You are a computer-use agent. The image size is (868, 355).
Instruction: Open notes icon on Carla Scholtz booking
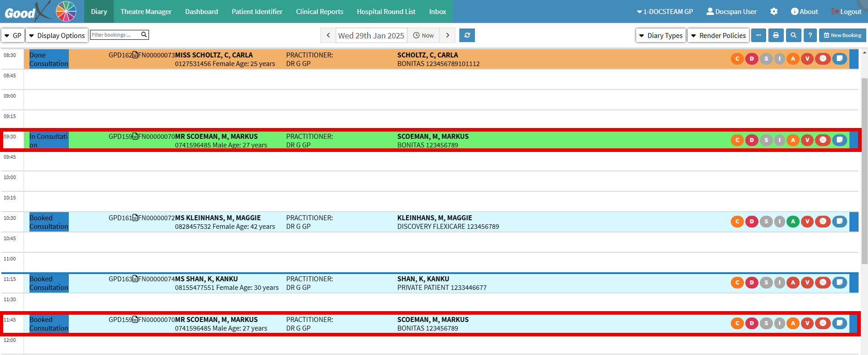(x=839, y=59)
